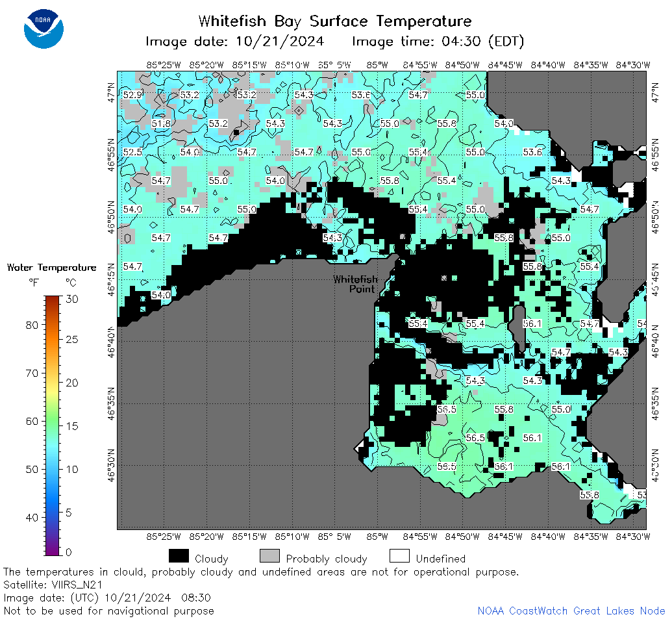Click the Image time 04:30 (EDT) text
The height and width of the screenshot is (621, 672).
438,42
